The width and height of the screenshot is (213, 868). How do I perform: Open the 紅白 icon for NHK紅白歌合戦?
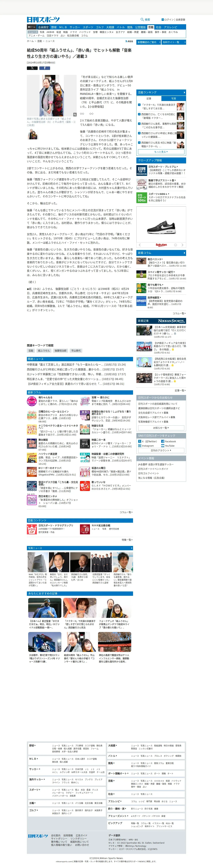click(85, 529)
